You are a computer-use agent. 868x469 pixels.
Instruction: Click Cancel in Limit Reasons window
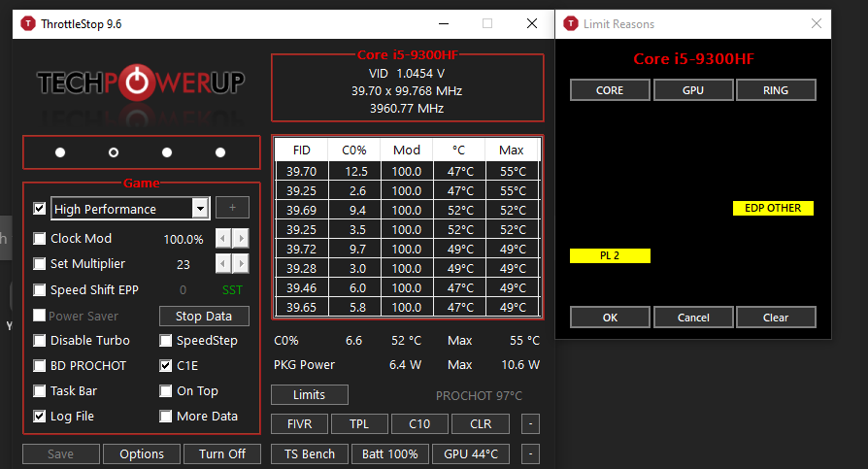tap(693, 318)
